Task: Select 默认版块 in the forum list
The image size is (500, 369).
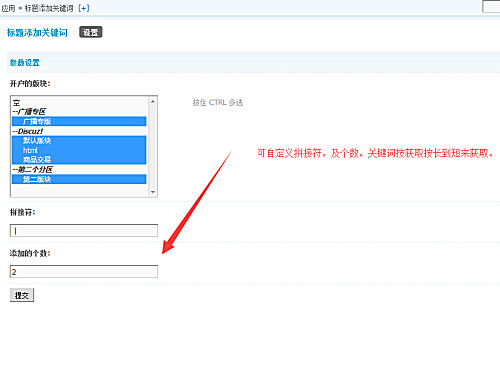Action: (x=79, y=140)
